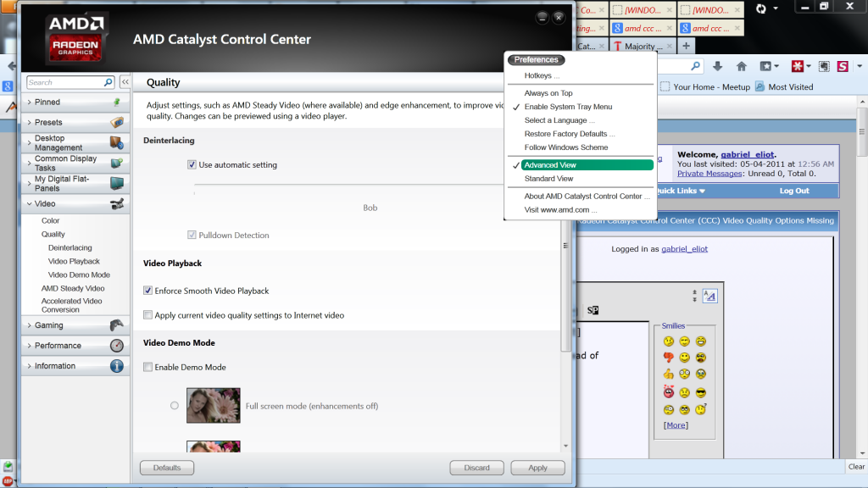The image size is (868, 488).
Task: Click the Performance gauge icon
Action: pyautogui.click(x=116, y=346)
